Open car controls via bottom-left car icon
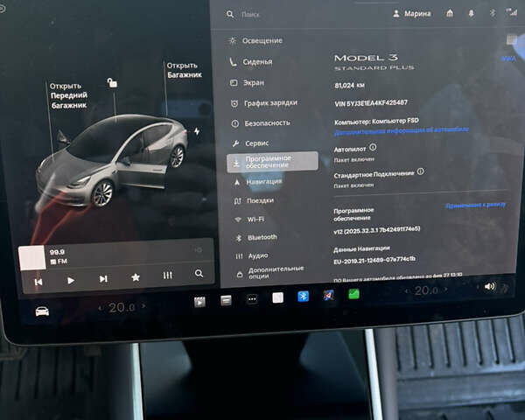Screen dimensions: 525x420 click(x=41, y=311)
